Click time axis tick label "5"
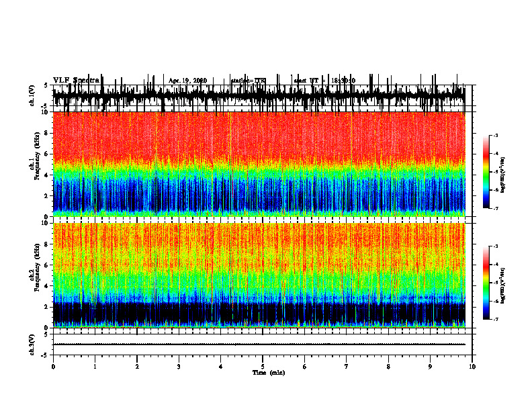 point(263,367)
